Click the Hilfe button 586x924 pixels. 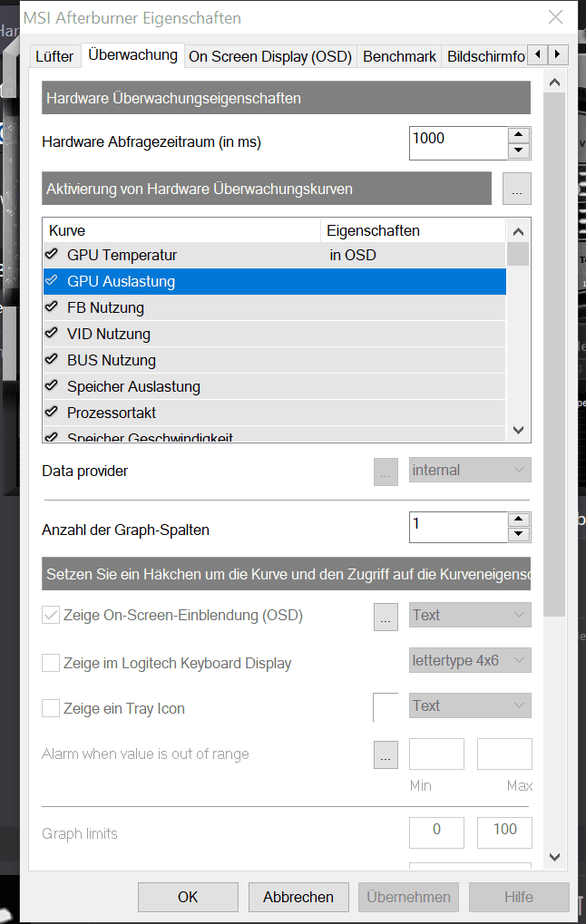(519, 897)
